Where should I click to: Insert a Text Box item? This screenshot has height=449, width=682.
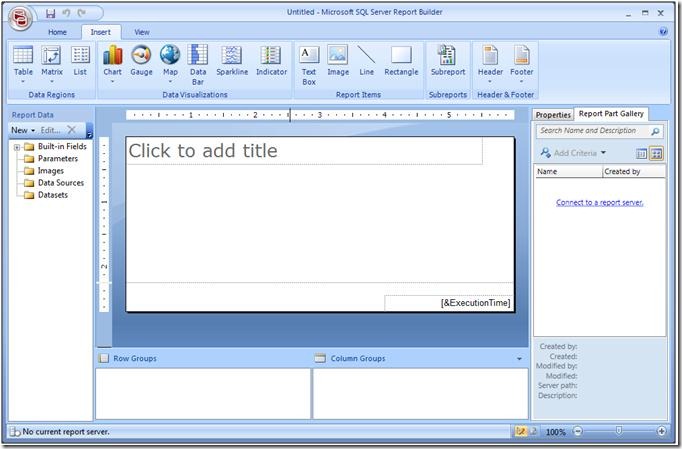coord(309,65)
